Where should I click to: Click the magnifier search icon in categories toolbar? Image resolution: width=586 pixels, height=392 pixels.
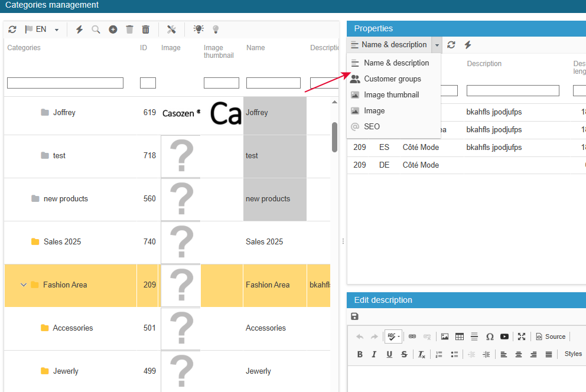pyautogui.click(x=96, y=30)
